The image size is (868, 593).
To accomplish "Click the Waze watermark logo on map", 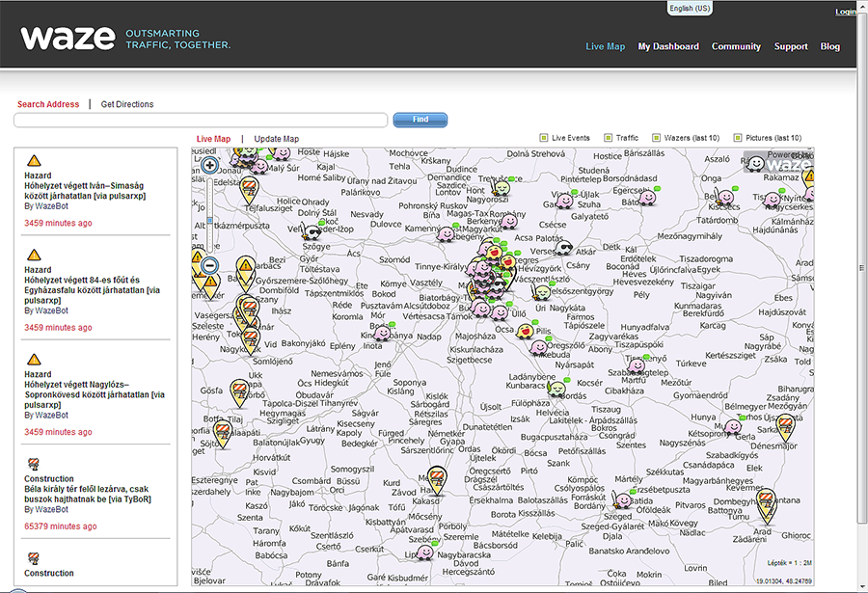I will coord(777,163).
